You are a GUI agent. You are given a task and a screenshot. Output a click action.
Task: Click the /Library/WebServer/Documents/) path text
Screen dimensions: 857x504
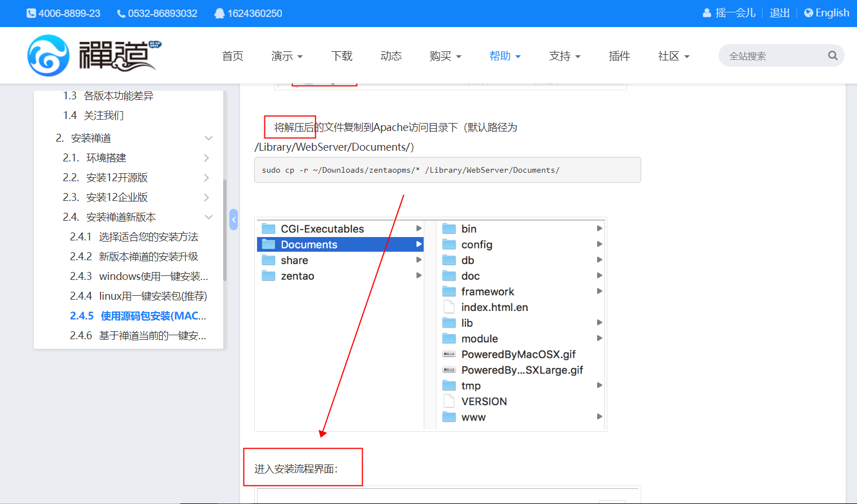334,147
